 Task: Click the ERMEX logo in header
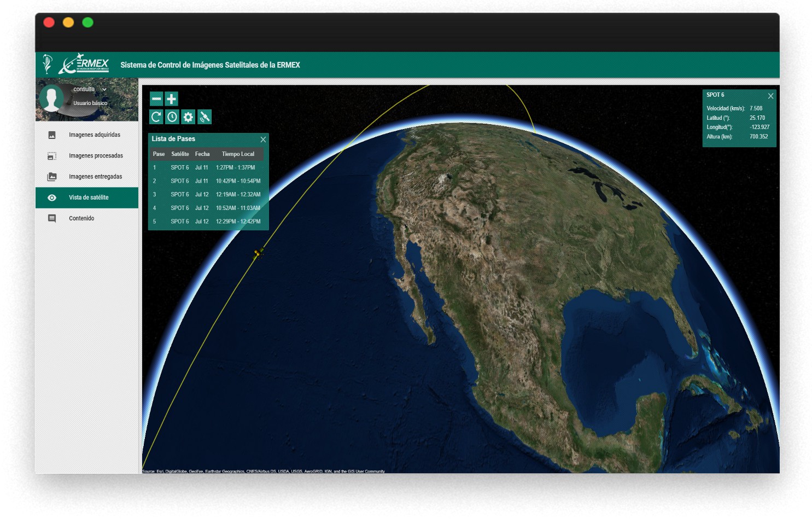click(84, 65)
